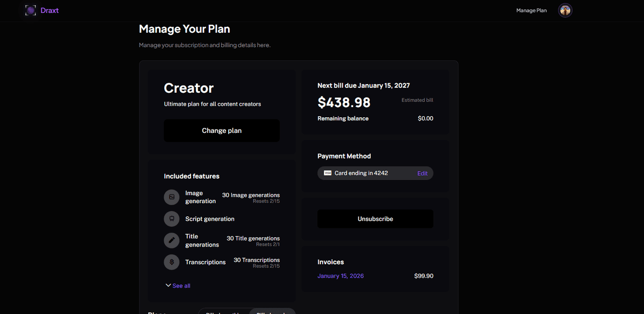Edit the card ending in 4242
The height and width of the screenshot is (314, 644).
[x=422, y=173]
